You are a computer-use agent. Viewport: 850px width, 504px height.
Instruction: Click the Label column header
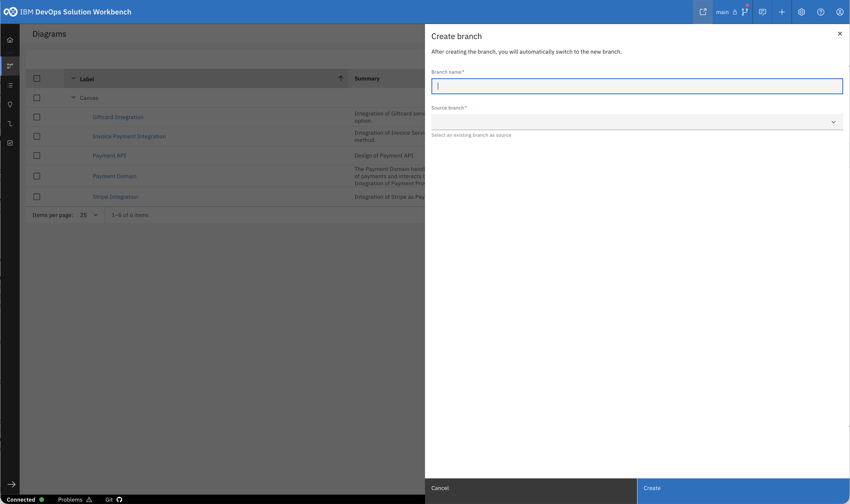pos(87,79)
